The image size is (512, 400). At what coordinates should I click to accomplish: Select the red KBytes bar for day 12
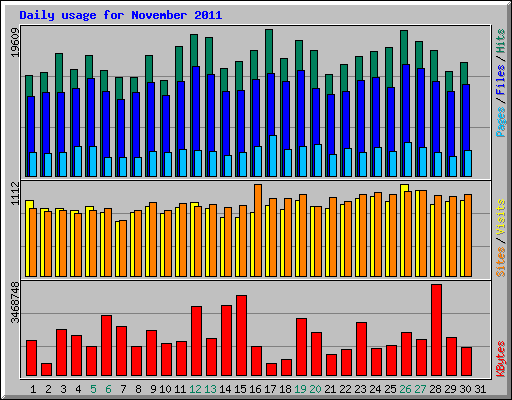coord(196,341)
